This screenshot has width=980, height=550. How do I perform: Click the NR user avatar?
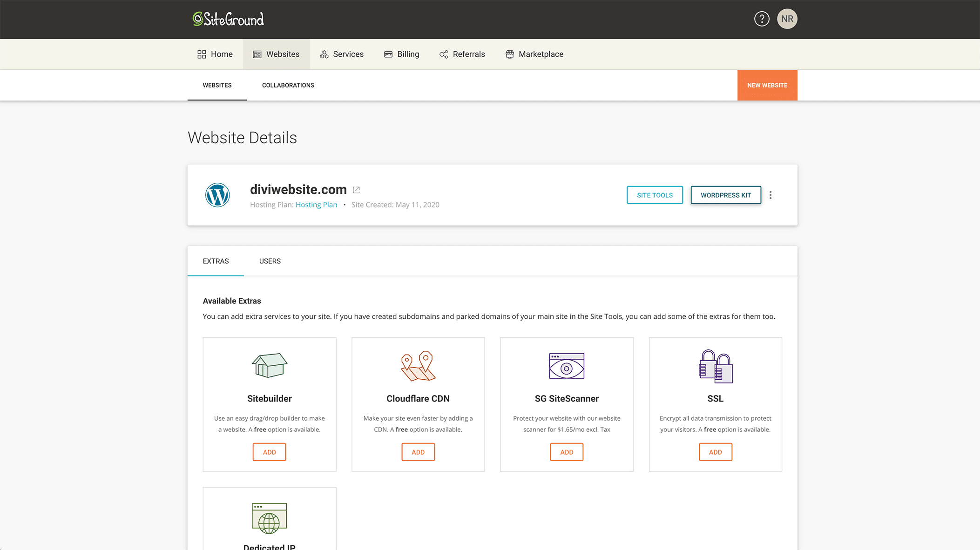tap(787, 19)
